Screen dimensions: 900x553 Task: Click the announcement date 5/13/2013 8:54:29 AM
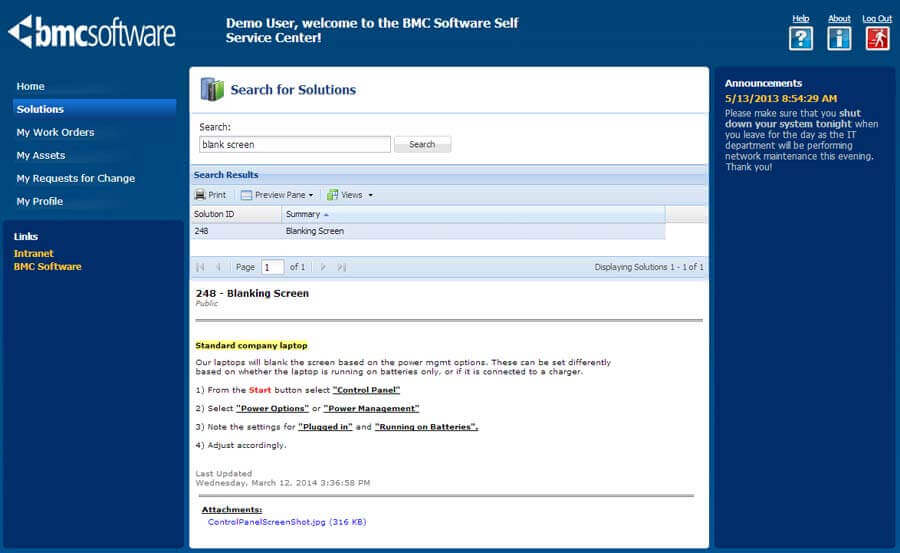(781, 98)
